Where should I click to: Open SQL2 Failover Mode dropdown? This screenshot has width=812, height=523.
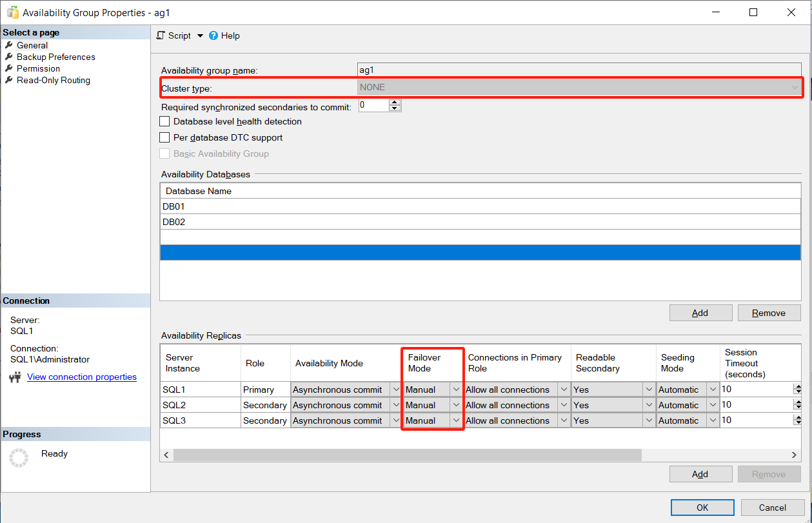point(456,405)
